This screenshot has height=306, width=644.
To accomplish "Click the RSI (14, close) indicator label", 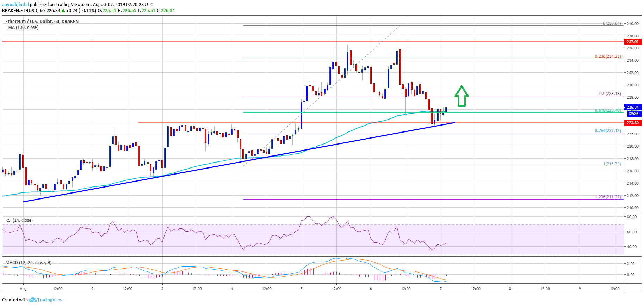I will pyautogui.click(x=19, y=220).
